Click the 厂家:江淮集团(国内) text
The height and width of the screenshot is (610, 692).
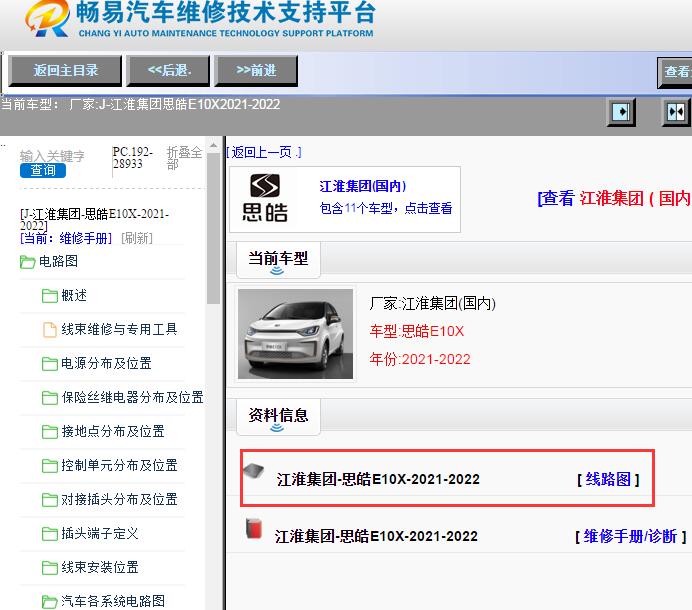click(432, 303)
